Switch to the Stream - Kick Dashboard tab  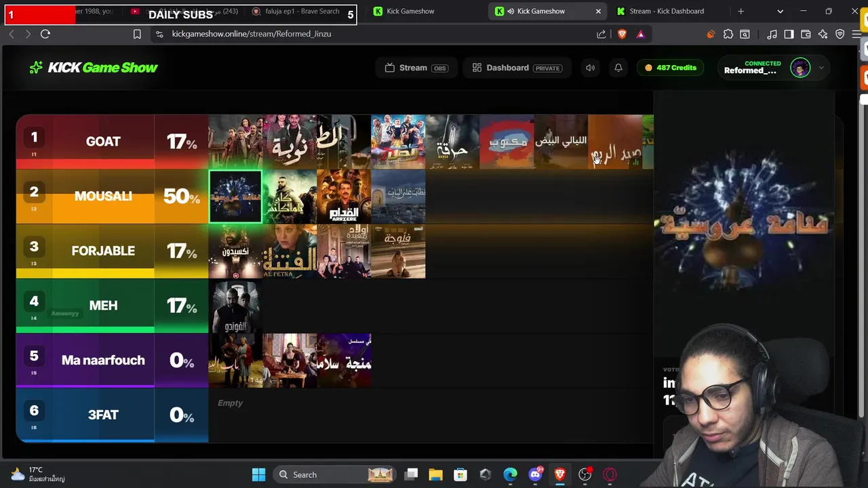coord(667,12)
